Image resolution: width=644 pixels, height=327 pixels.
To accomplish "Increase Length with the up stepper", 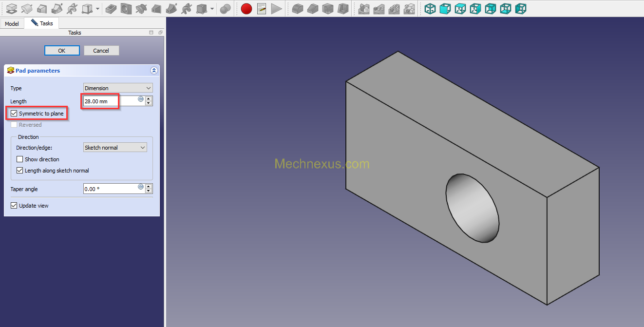I will [149, 98].
